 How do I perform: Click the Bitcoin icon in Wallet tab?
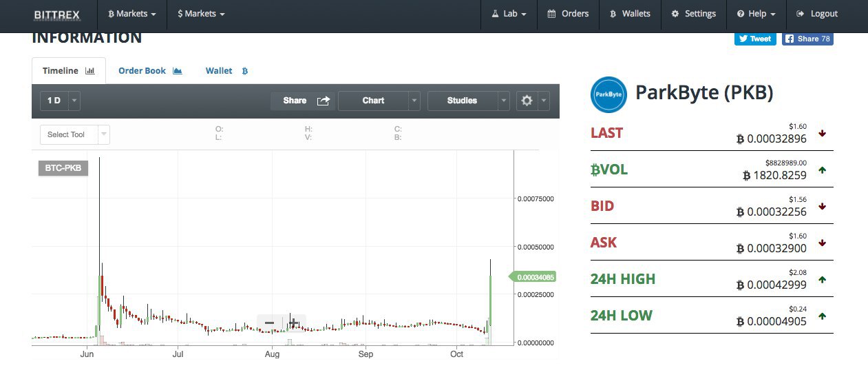tap(245, 71)
